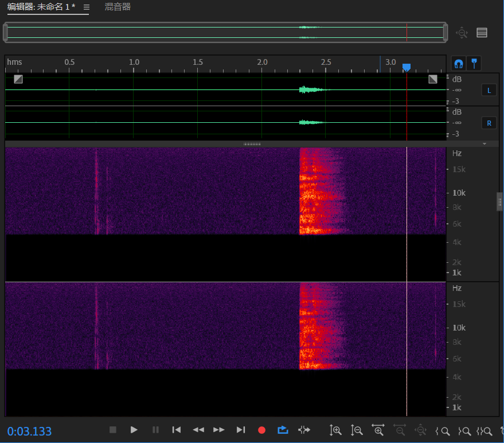Viewport: 504px width, 443px height.
Task: Fast forward the audio
Action: [x=219, y=430]
